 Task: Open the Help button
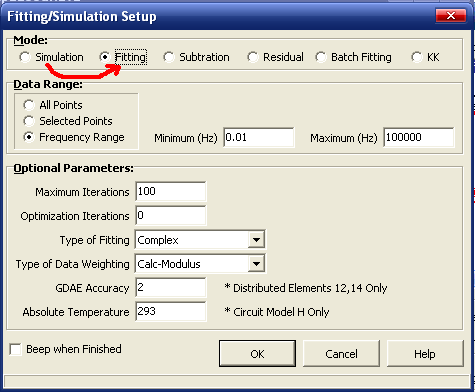[425, 354]
